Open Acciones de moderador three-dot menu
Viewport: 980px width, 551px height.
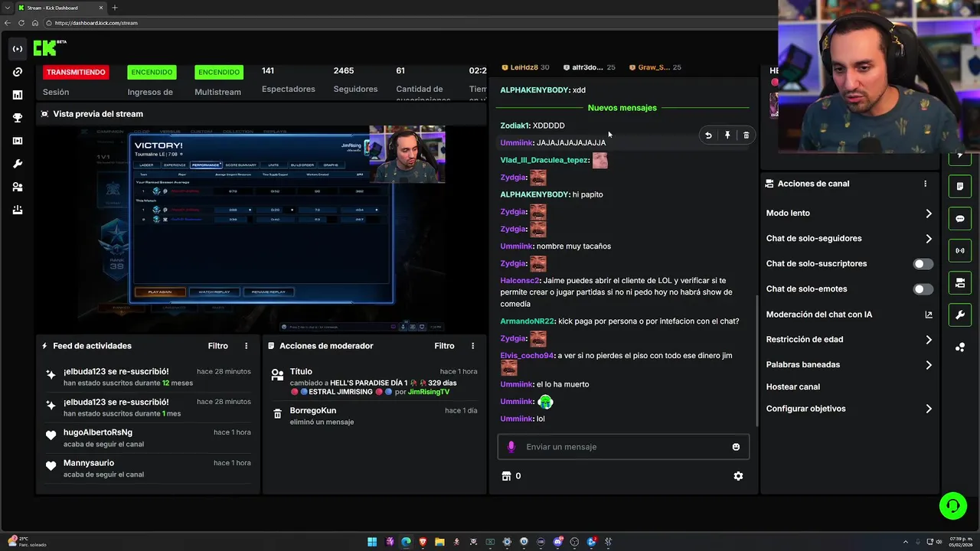472,346
